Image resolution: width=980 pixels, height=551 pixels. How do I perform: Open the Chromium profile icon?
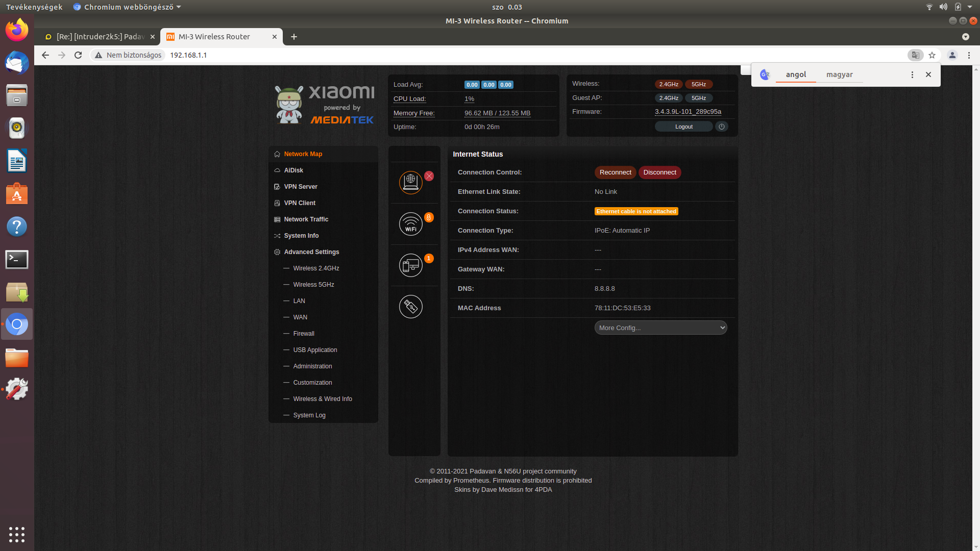(x=952, y=55)
